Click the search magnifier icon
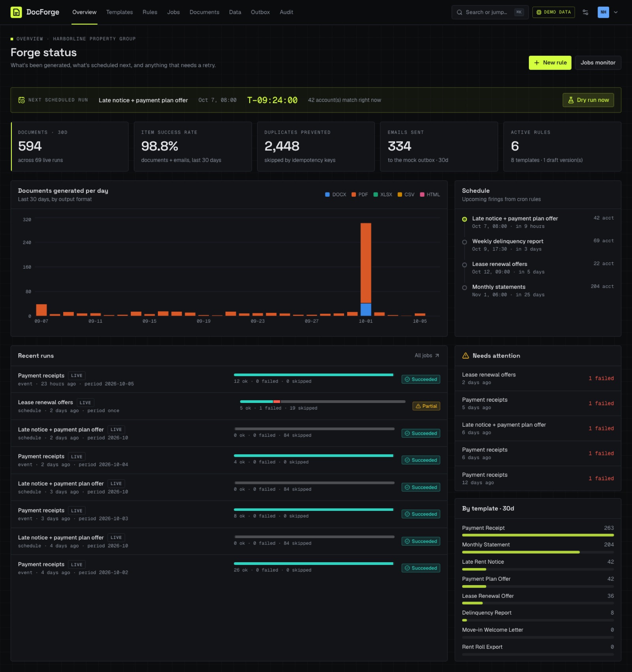632x672 pixels. pos(459,12)
